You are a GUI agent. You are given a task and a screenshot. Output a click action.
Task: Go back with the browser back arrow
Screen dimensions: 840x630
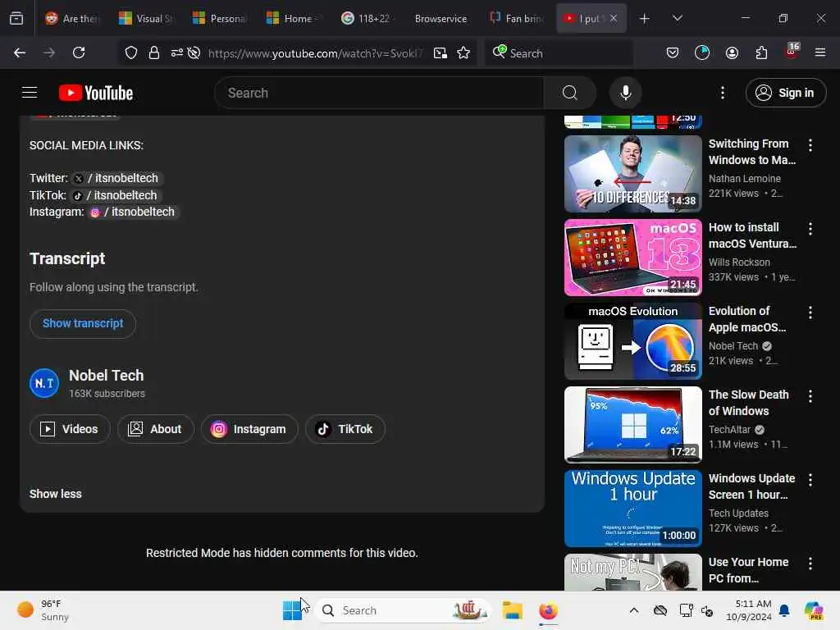[20, 52]
